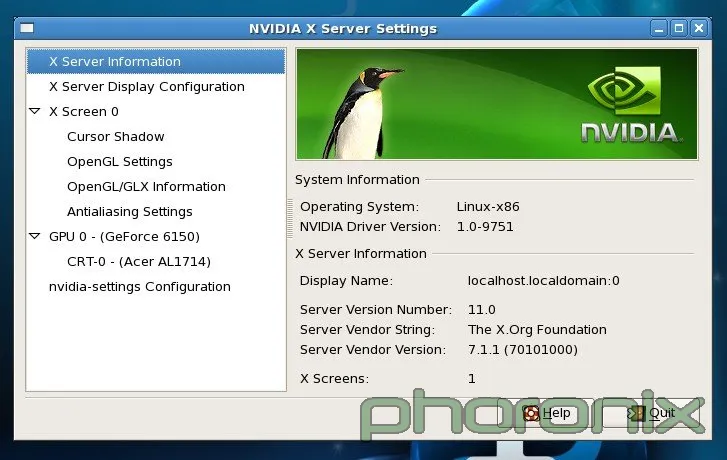Viewport: 727px width, 460px height.
Task: Click the pane divider handle beside the sidebar
Action: coord(290,218)
